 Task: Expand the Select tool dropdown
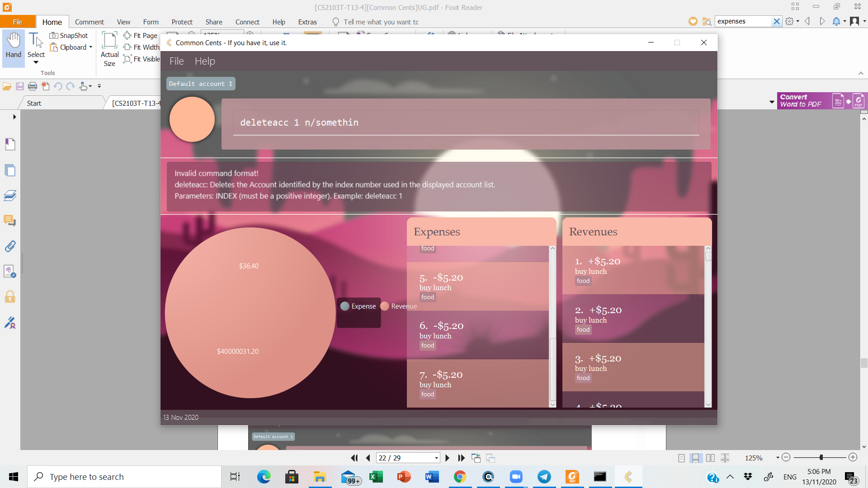tap(36, 63)
